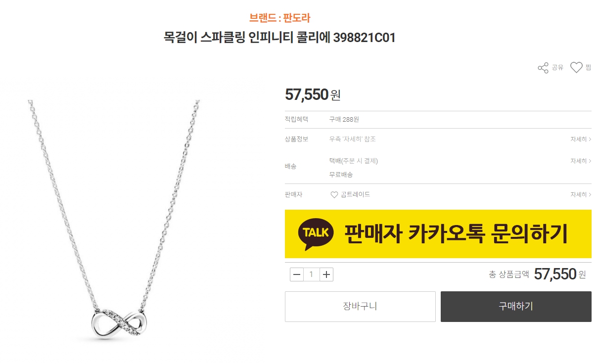Screen dimensions: 599x364
Task: Click the minus quantity button
Action: [x=297, y=274]
